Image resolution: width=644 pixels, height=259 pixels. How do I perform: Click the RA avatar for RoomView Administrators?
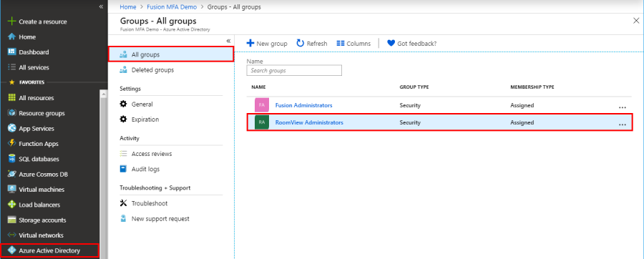click(x=262, y=122)
